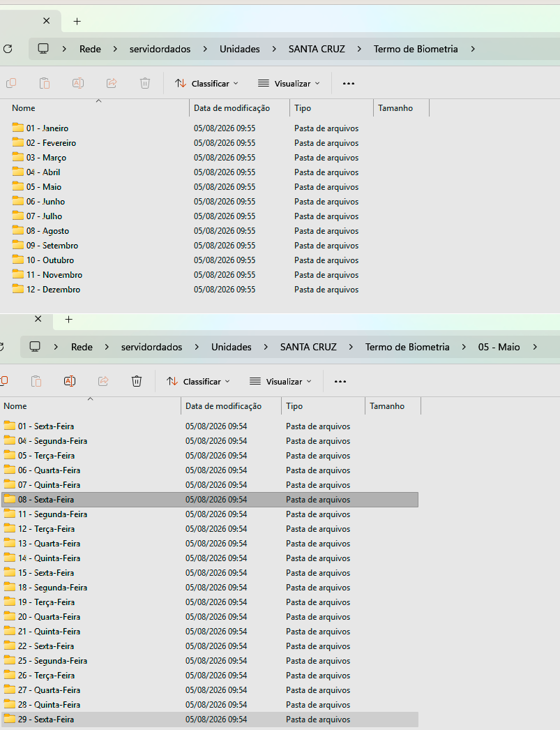Click folder icon of 07 - Julho
560x730 pixels.
tap(17, 216)
